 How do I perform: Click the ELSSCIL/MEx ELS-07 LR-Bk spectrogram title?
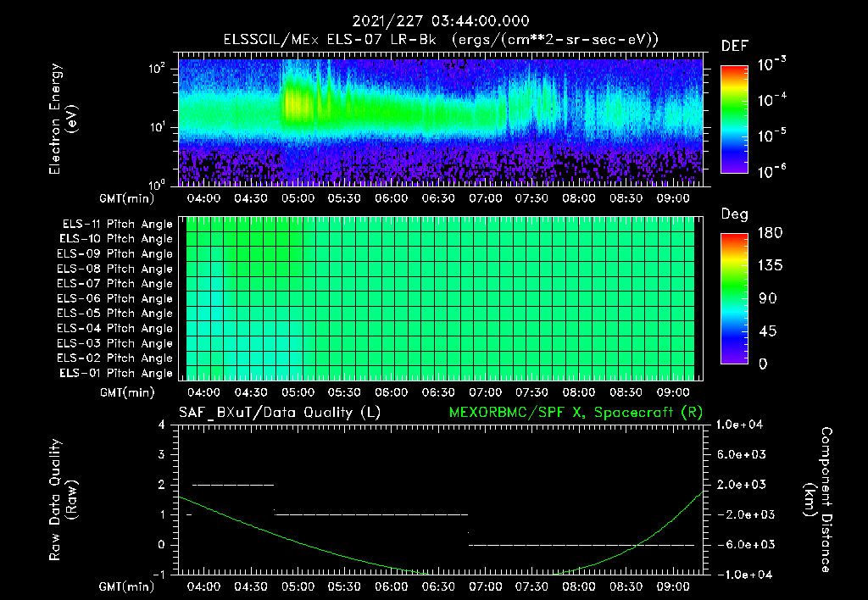pos(441,40)
